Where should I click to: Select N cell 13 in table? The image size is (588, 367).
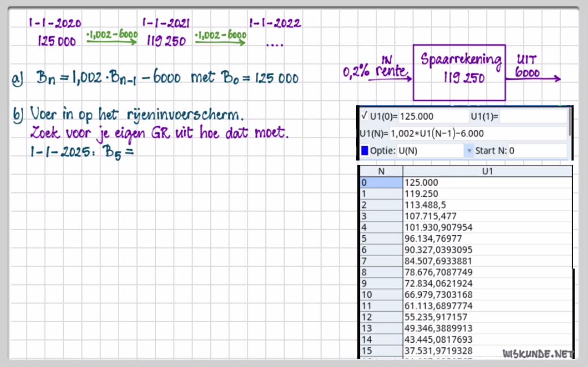point(382,329)
